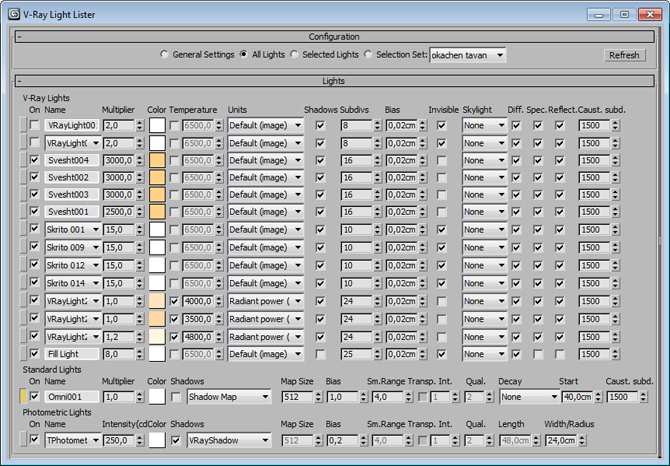
Task: Enable Spec. checkbox for Fill Light
Action: click(x=538, y=354)
